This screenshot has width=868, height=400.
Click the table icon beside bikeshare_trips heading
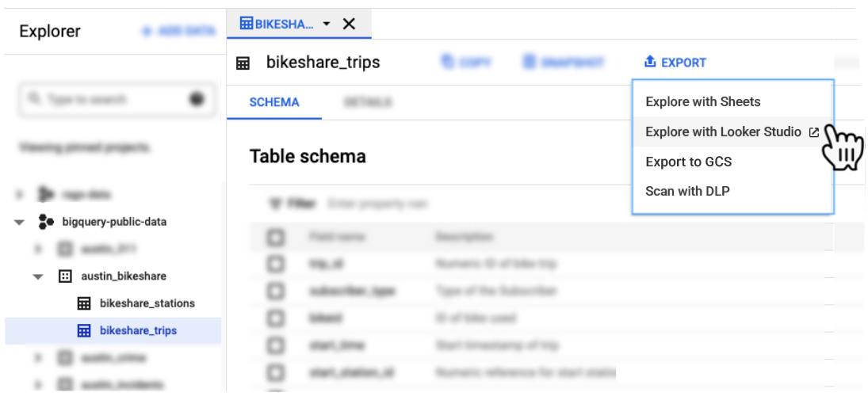pyautogui.click(x=243, y=63)
